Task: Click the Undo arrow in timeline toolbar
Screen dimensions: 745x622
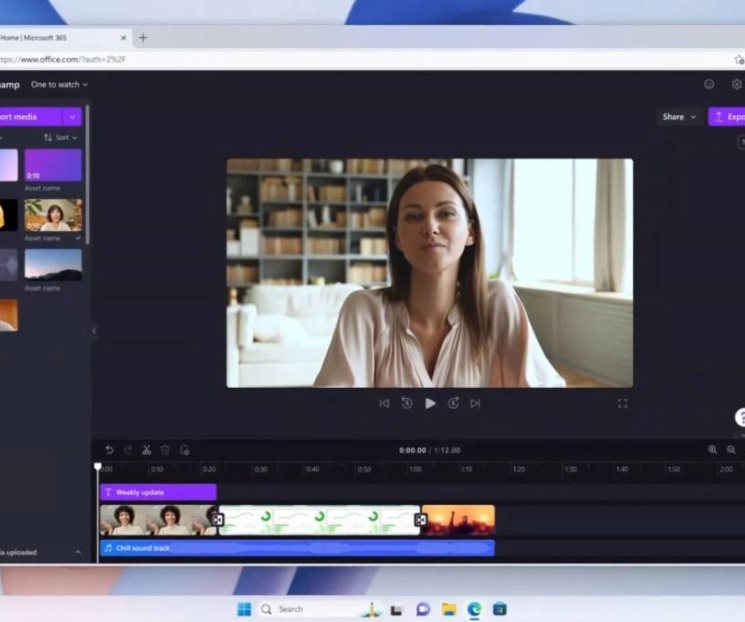Action: click(x=109, y=450)
